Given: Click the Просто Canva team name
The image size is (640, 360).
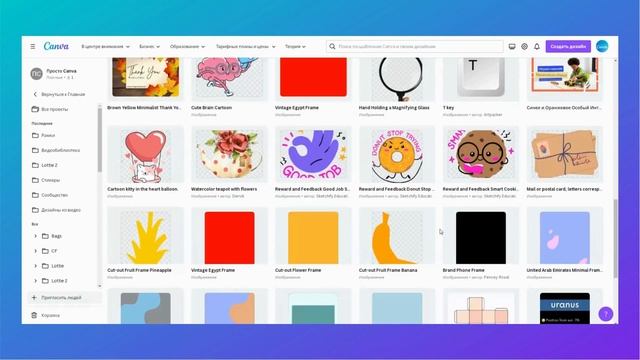Looking at the screenshot, I should coord(61,71).
